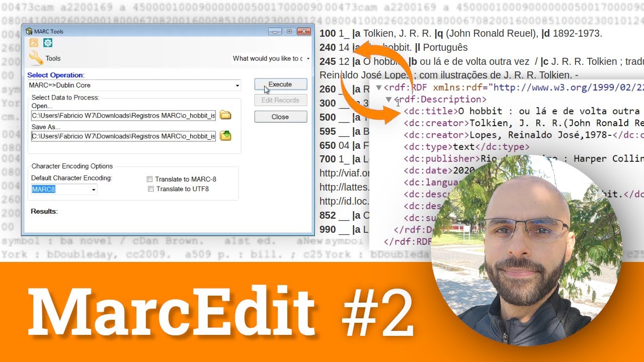Open the Select Operation MARC=>Dublin Core dropdown
This screenshot has width=644, height=362.
tap(134, 85)
